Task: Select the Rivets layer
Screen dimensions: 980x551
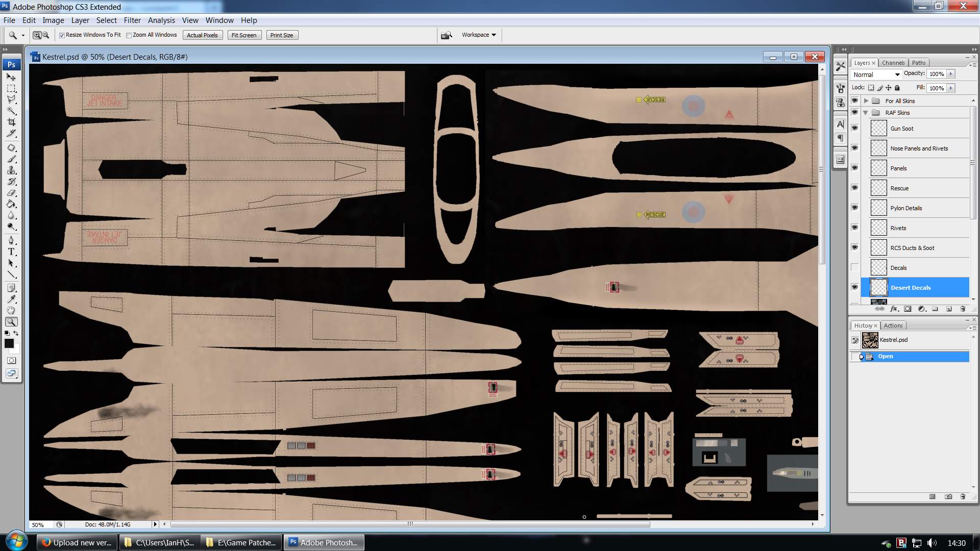Action: coord(919,228)
